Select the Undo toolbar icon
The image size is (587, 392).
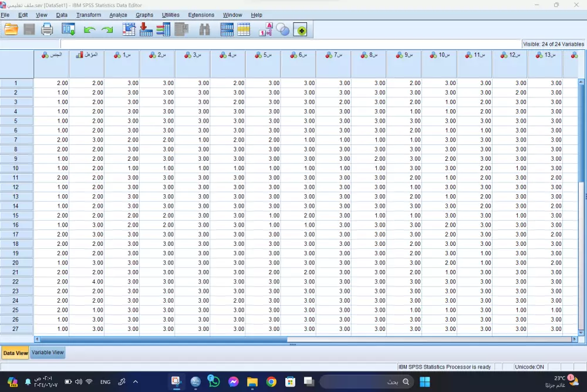point(89,29)
